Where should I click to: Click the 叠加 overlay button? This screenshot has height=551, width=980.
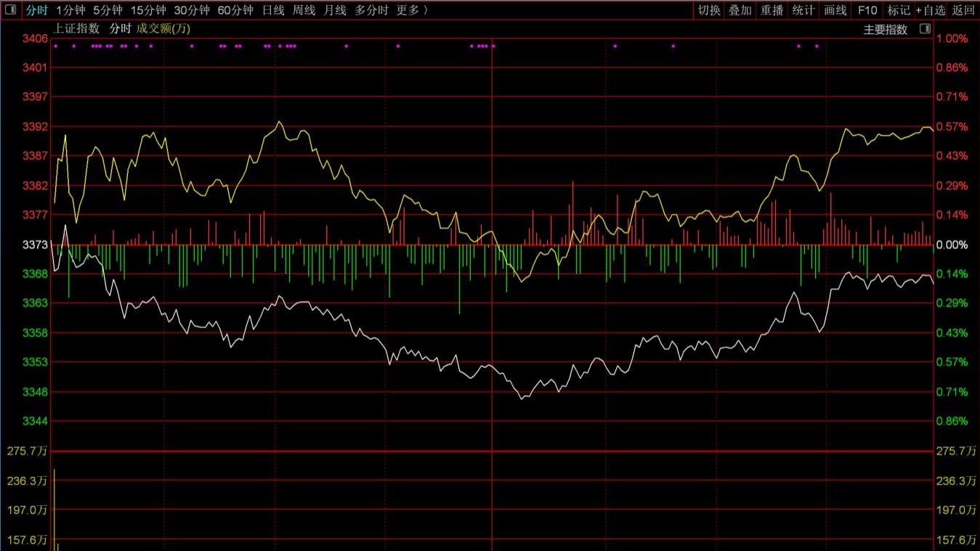(740, 10)
